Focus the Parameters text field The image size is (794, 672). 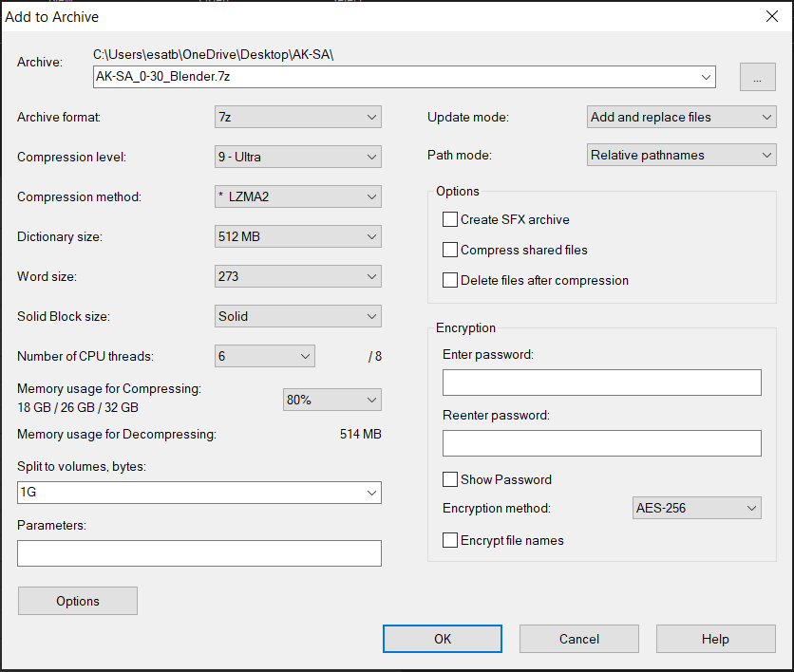199,553
